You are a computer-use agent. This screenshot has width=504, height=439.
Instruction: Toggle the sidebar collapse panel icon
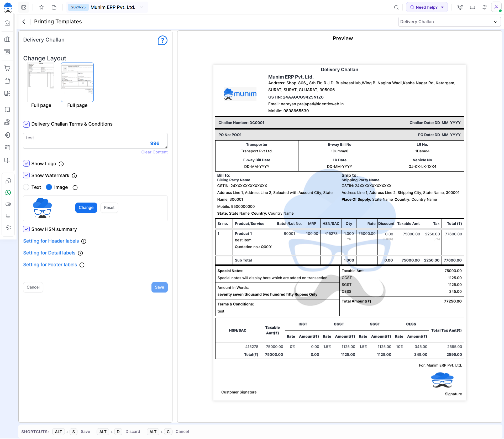coord(24,7)
